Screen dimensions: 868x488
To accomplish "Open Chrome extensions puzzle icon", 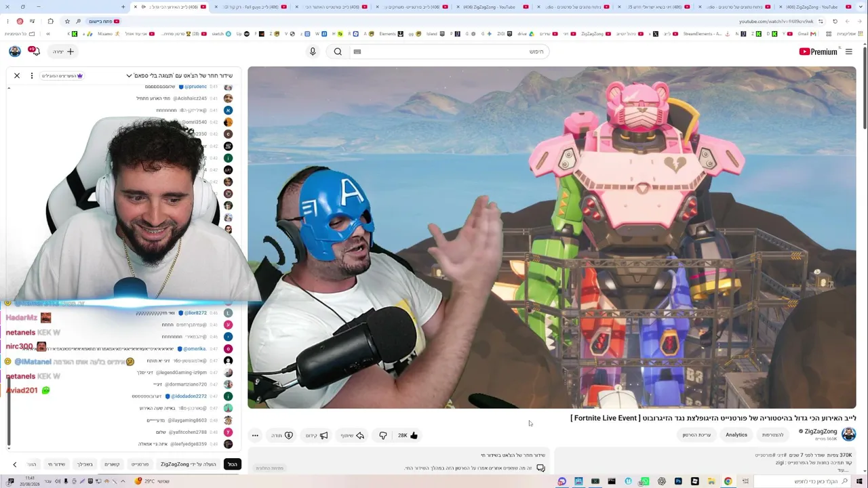I will pyautogui.click(x=50, y=21).
